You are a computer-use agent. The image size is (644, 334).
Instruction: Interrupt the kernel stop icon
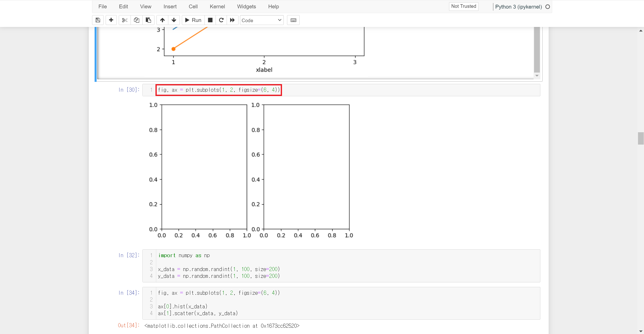(210, 20)
